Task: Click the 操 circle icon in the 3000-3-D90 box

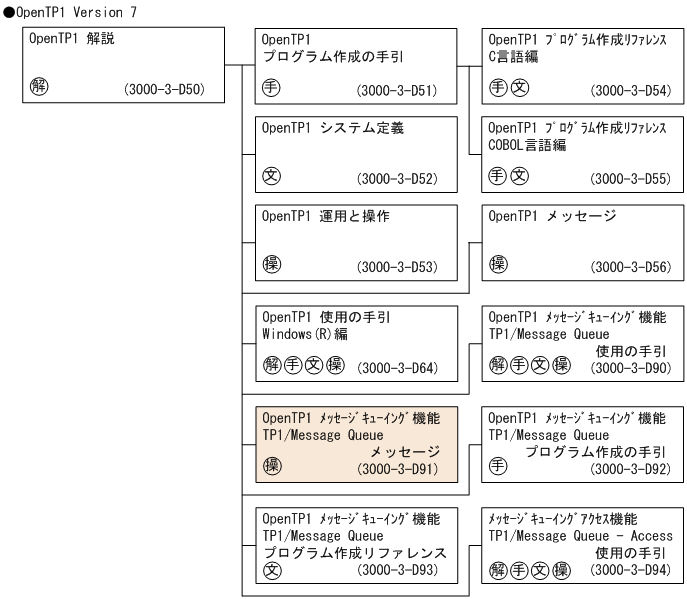Action: pyautogui.click(x=561, y=365)
